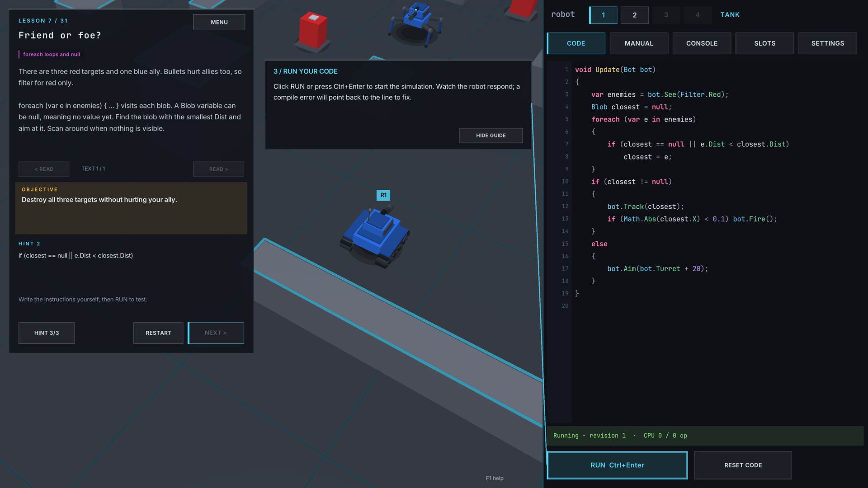The image size is (868, 488).
Task: Click RESET CODE button
Action: 743,465
